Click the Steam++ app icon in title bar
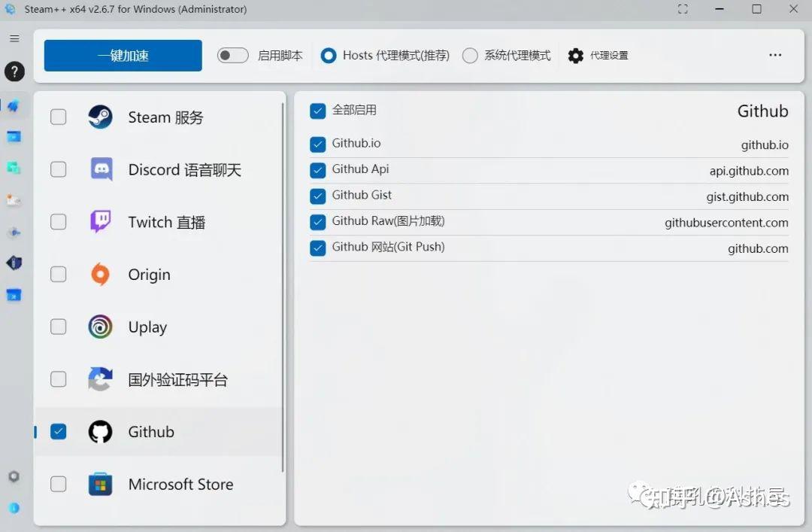Screen dimensions: 812x532 tap(11, 9)
